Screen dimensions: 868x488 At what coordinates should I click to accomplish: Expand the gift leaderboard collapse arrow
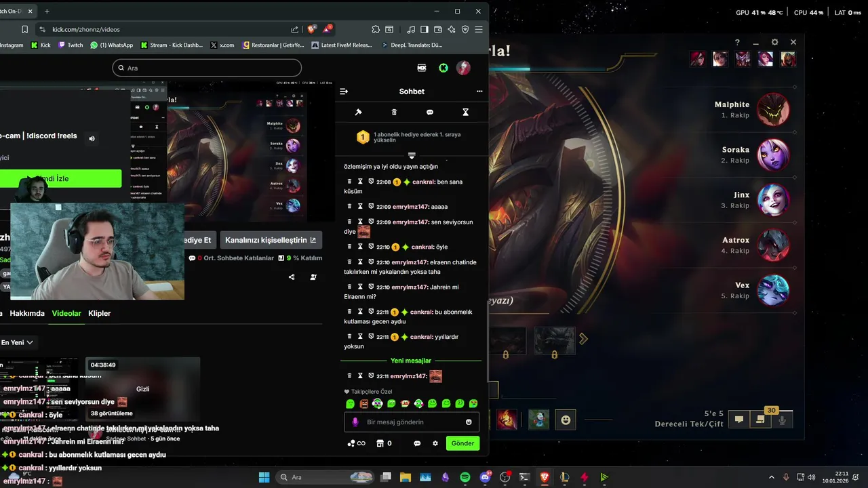[412, 156]
